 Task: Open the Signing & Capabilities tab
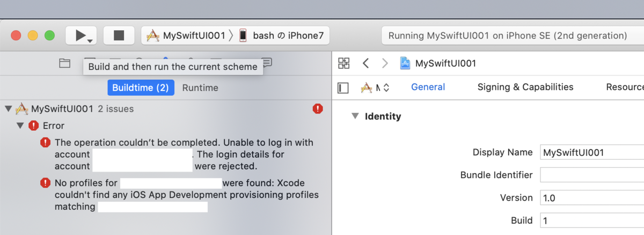point(525,87)
